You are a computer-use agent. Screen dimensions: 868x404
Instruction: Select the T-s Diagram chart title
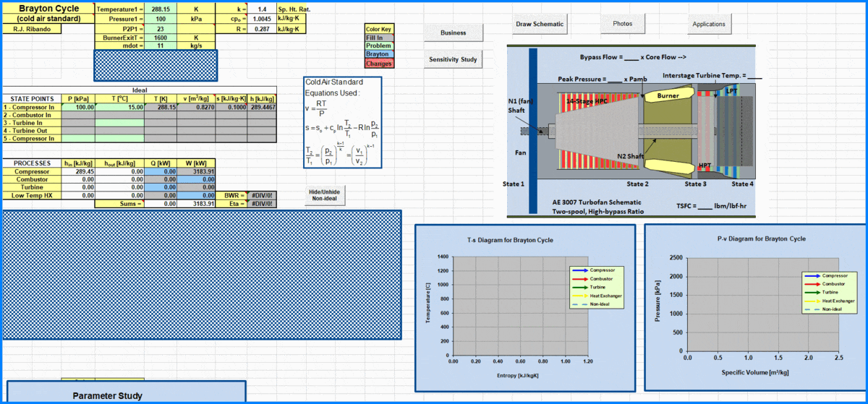(524, 239)
